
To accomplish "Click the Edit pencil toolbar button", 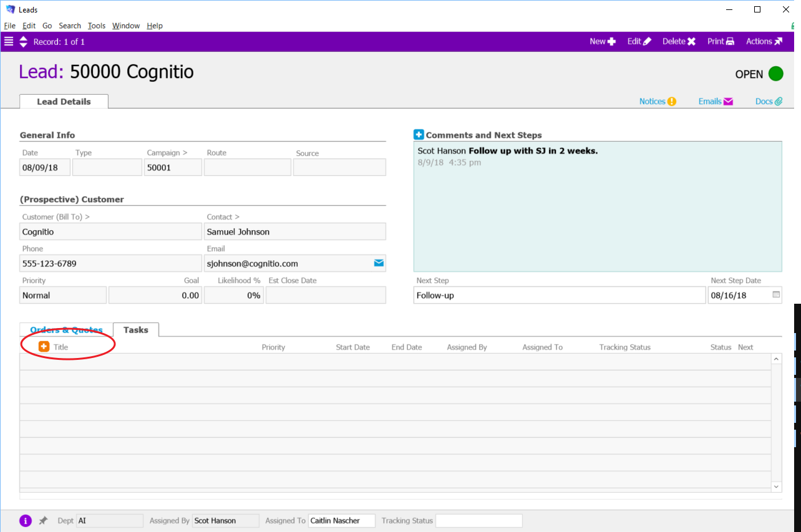I will 639,42.
